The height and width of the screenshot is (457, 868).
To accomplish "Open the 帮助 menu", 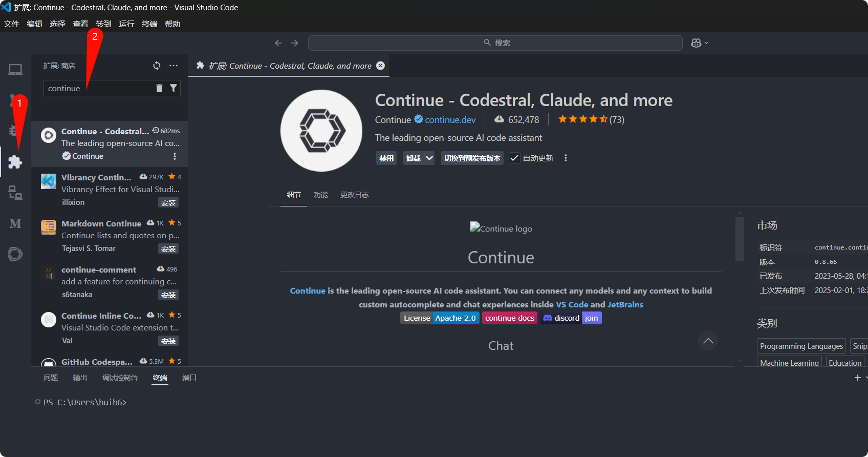I will (x=173, y=24).
